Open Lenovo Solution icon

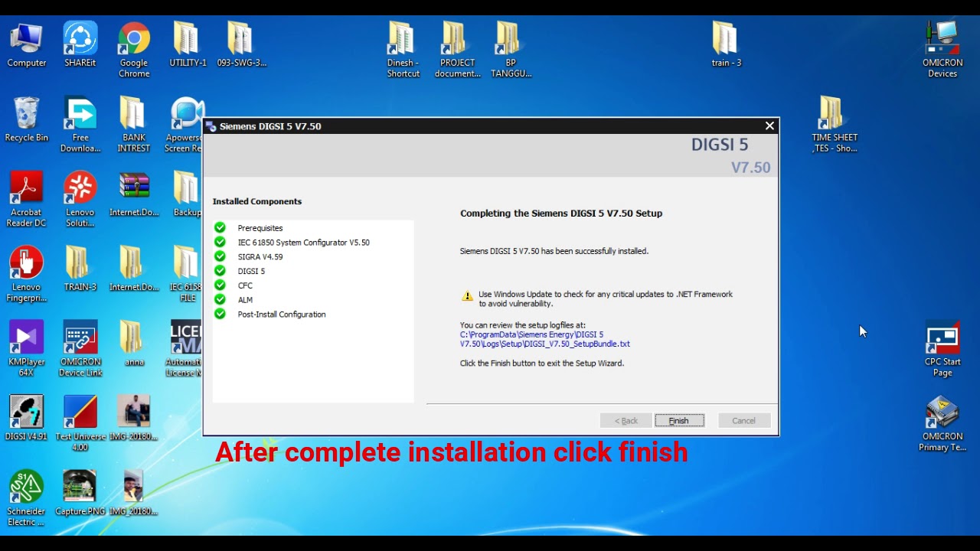tap(80, 201)
